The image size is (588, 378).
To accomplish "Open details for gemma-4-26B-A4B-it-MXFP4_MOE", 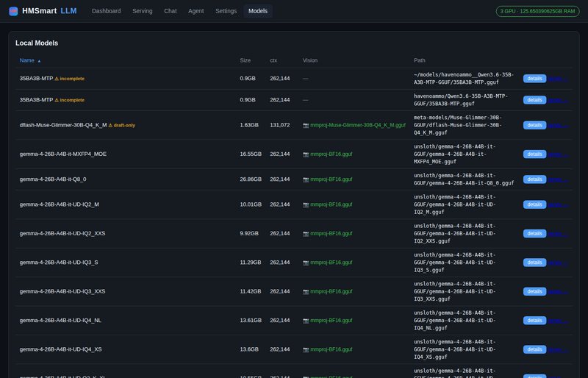I will tap(535, 154).
